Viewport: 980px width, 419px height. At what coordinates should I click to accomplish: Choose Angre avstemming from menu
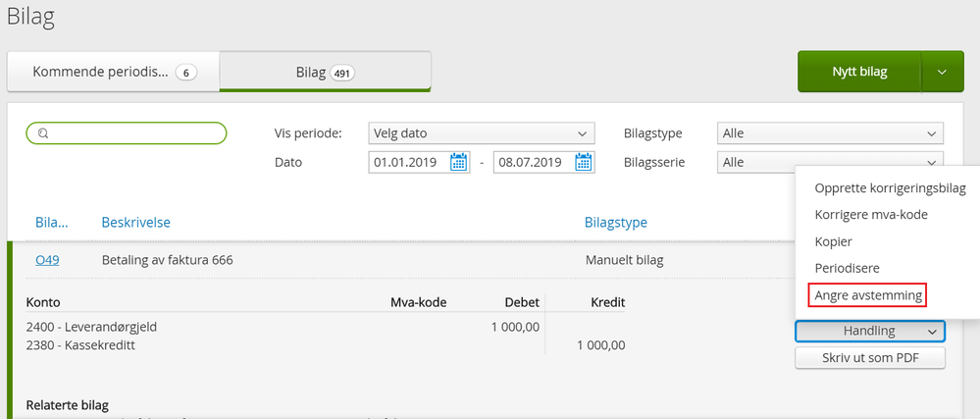click(x=866, y=294)
